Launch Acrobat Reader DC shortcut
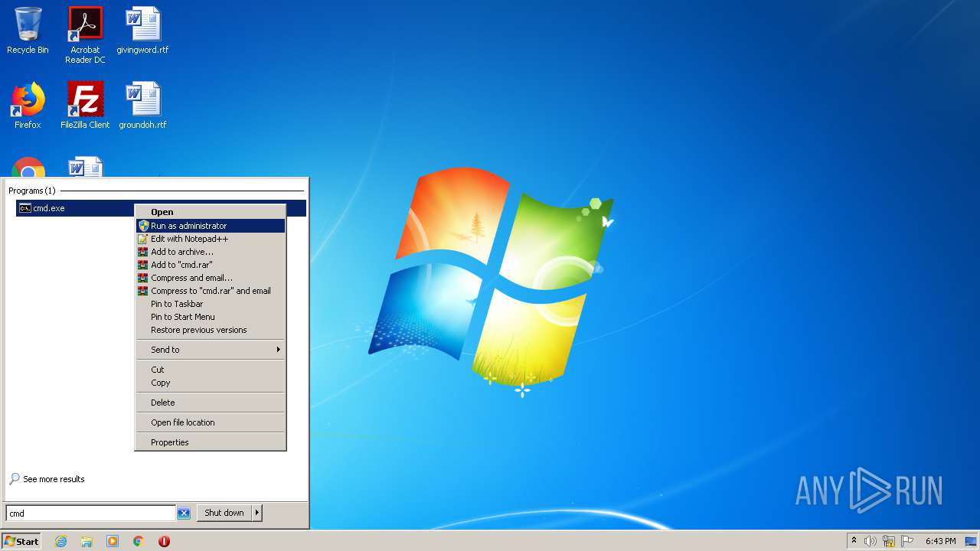 point(85,34)
